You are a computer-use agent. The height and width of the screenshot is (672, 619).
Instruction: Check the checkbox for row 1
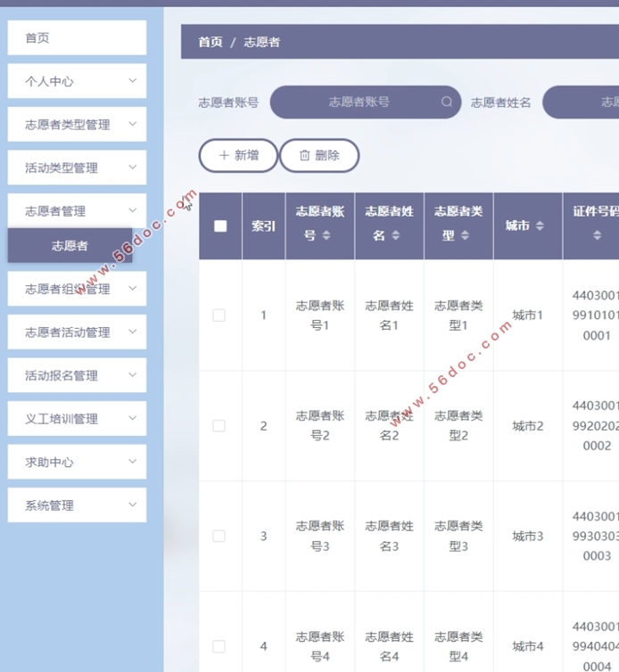[x=219, y=316]
